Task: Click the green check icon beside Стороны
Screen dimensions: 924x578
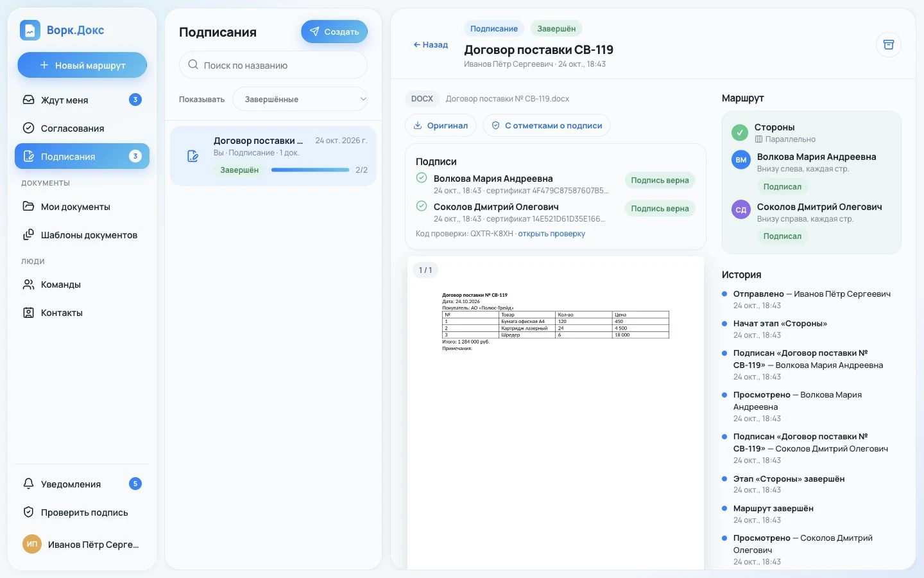Action: click(x=740, y=133)
